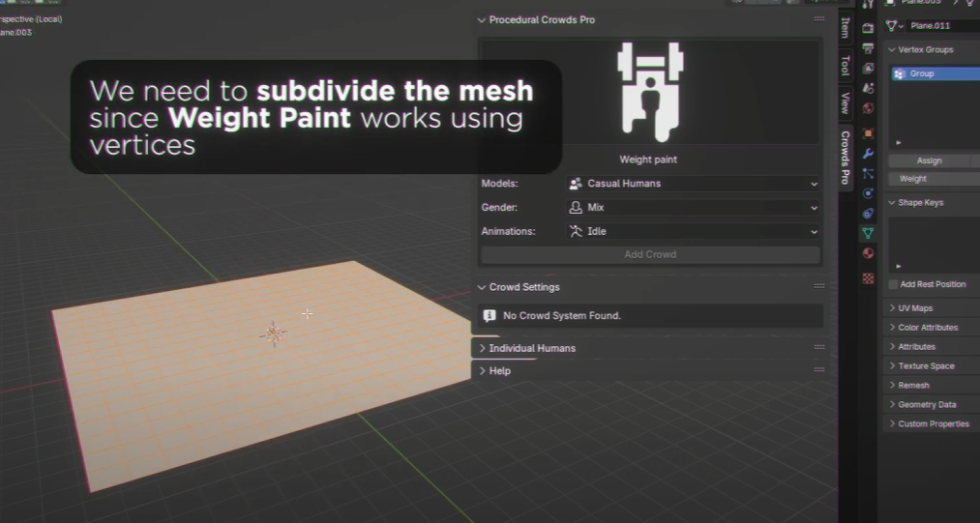Open the Texture checkerboard properties tab
This screenshot has width=980, height=523.
pos(868,278)
